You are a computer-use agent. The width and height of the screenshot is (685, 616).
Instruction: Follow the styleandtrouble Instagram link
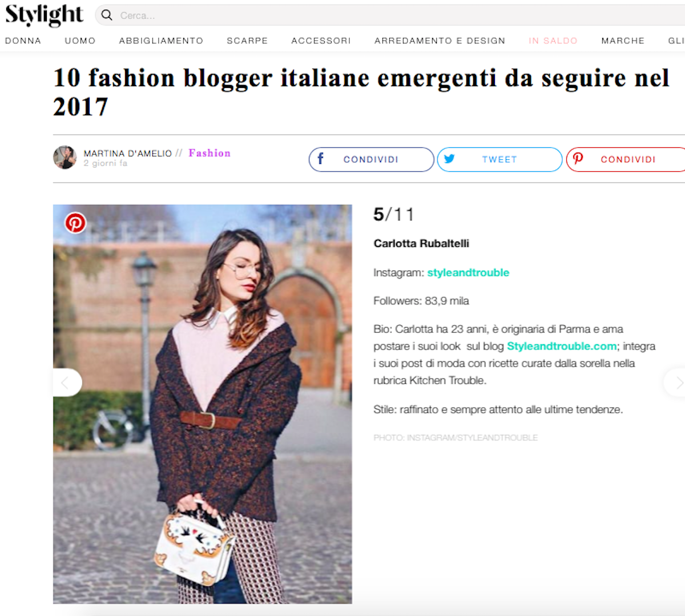[x=468, y=272]
